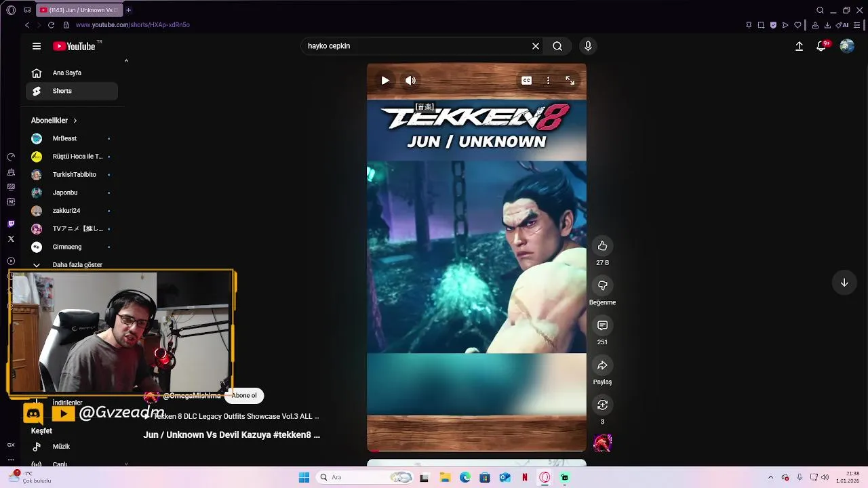
Task: Mute the Shorts video volume
Action: pos(410,81)
